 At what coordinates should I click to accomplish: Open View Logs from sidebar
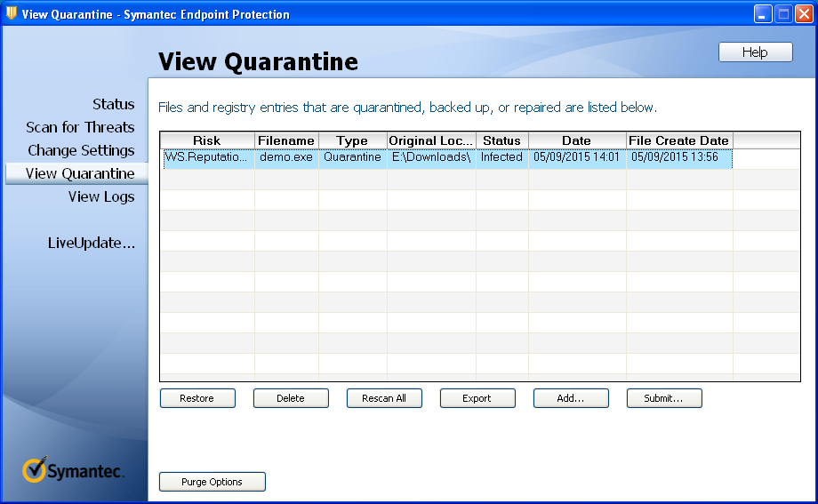(101, 196)
